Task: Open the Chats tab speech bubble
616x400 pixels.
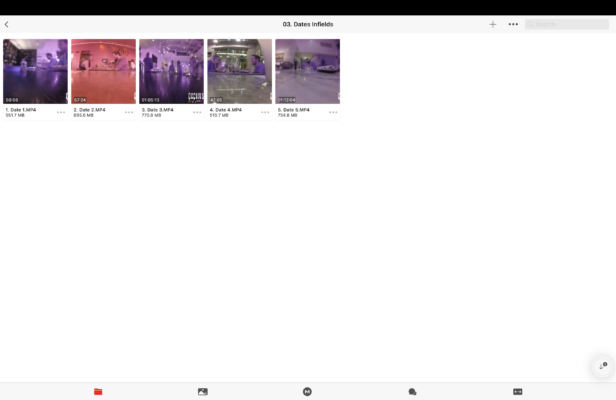Action: [x=412, y=391]
